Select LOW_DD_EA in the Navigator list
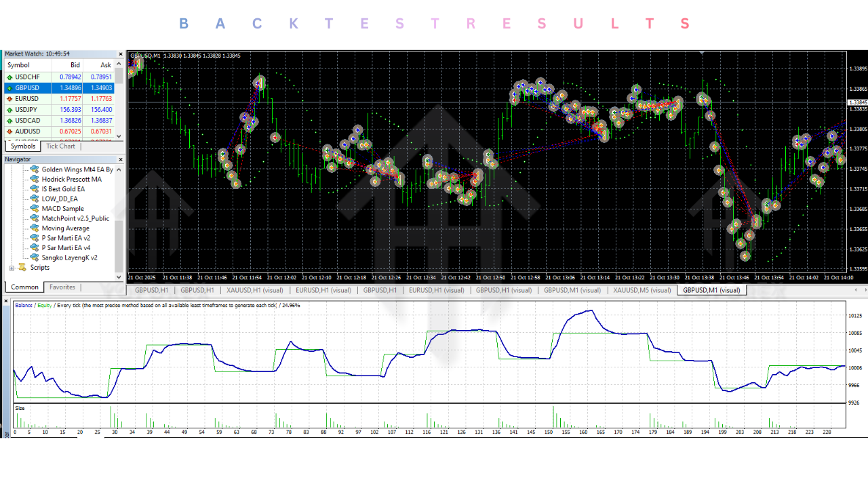Viewport: 868px width, 488px height. tap(59, 199)
